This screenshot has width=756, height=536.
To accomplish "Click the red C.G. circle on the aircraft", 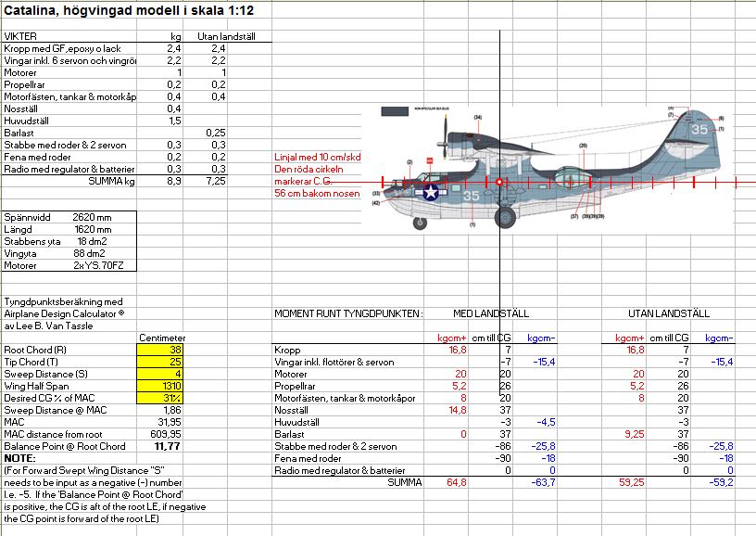I will [x=498, y=182].
